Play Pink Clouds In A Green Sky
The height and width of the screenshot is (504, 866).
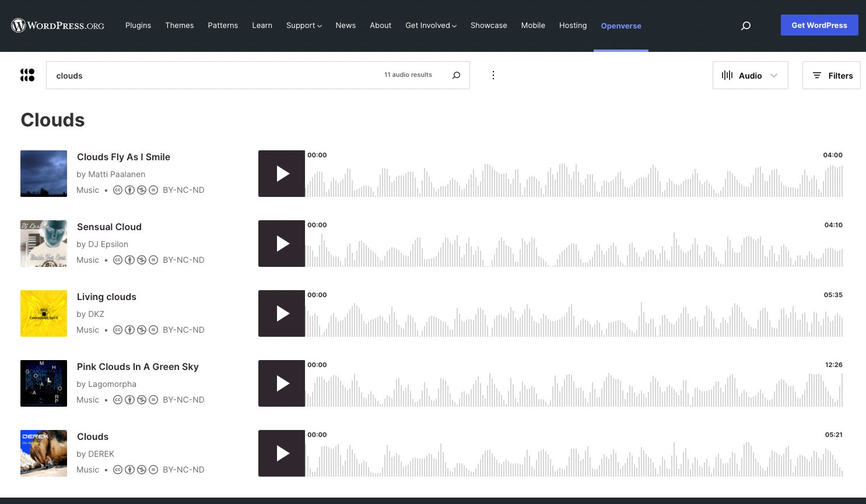[x=282, y=383]
